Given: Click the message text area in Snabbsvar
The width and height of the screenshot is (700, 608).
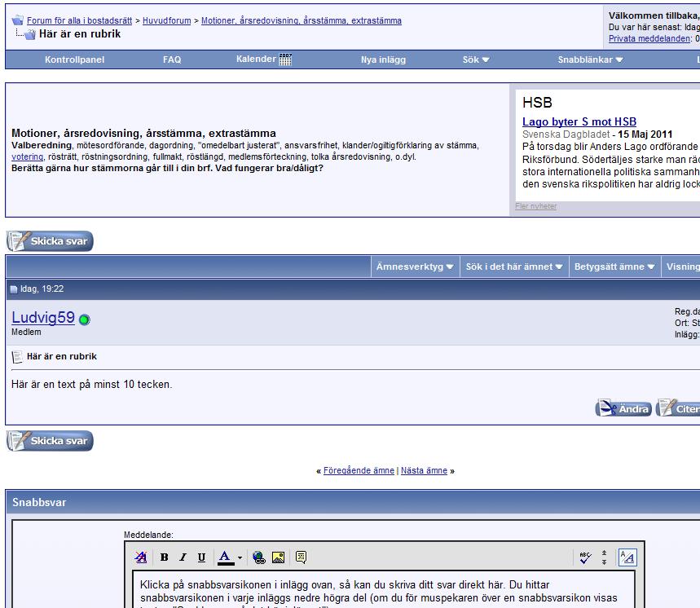Looking at the screenshot, I should pyautogui.click(x=384, y=589).
